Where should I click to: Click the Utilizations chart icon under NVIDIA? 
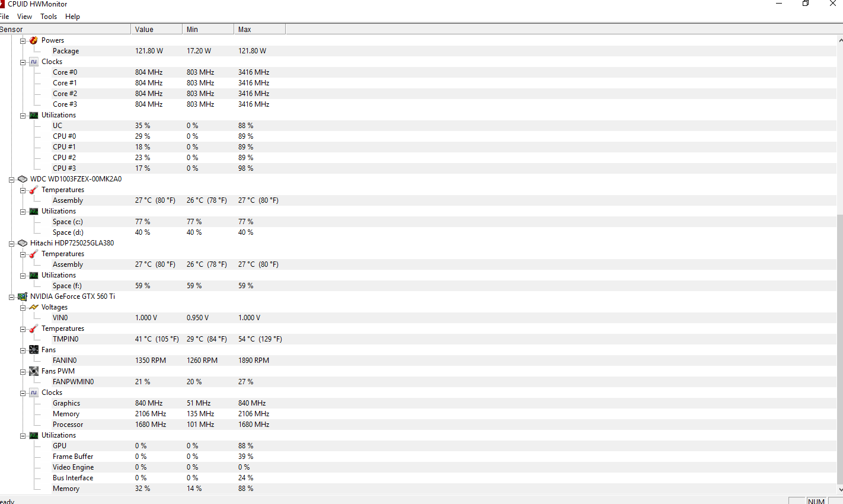click(x=34, y=435)
